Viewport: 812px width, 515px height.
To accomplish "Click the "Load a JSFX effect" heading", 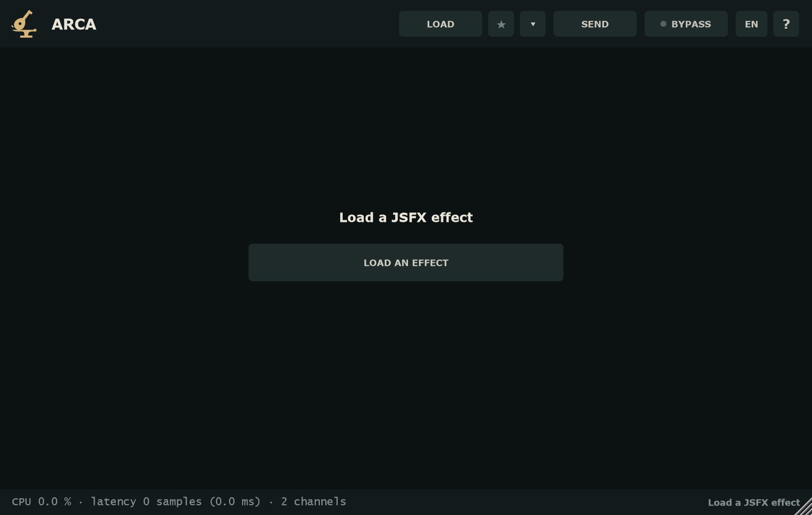I will pyautogui.click(x=406, y=217).
